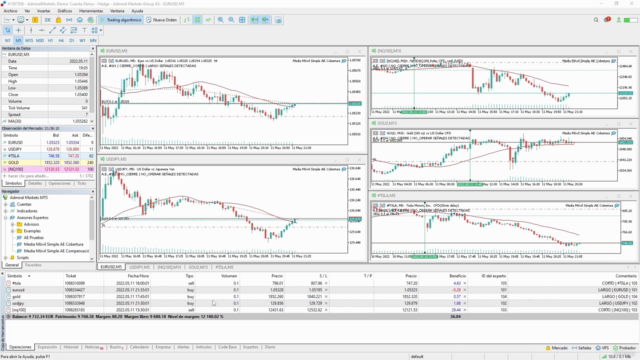
Task: Open the shapes objects dropdown arrow
Action: (101, 30)
